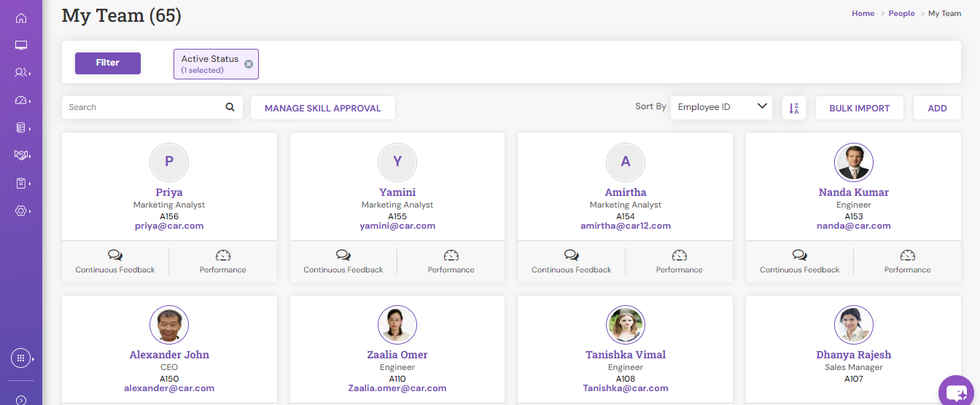Click Priya's P avatar
This screenshot has width=980, height=405.
tap(169, 162)
